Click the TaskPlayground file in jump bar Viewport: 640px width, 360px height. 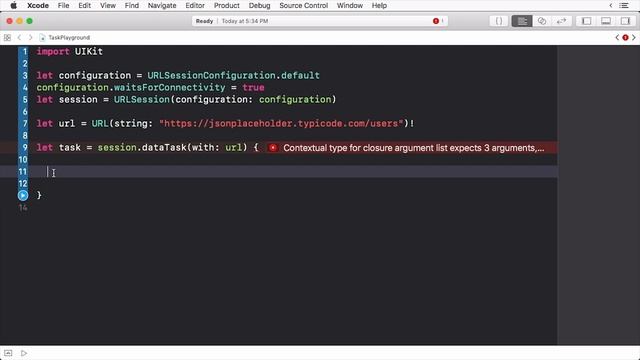(64, 38)
